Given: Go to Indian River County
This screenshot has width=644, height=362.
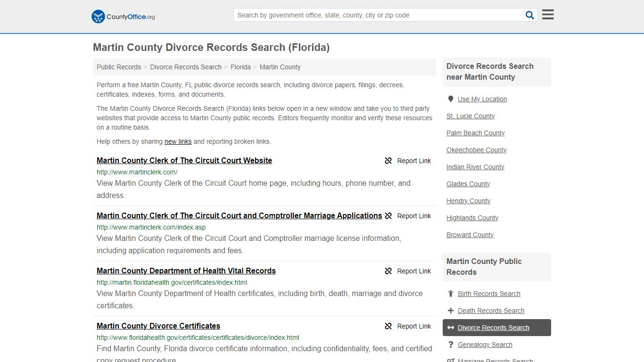Looking at the screenshot, I should [475, 167].
